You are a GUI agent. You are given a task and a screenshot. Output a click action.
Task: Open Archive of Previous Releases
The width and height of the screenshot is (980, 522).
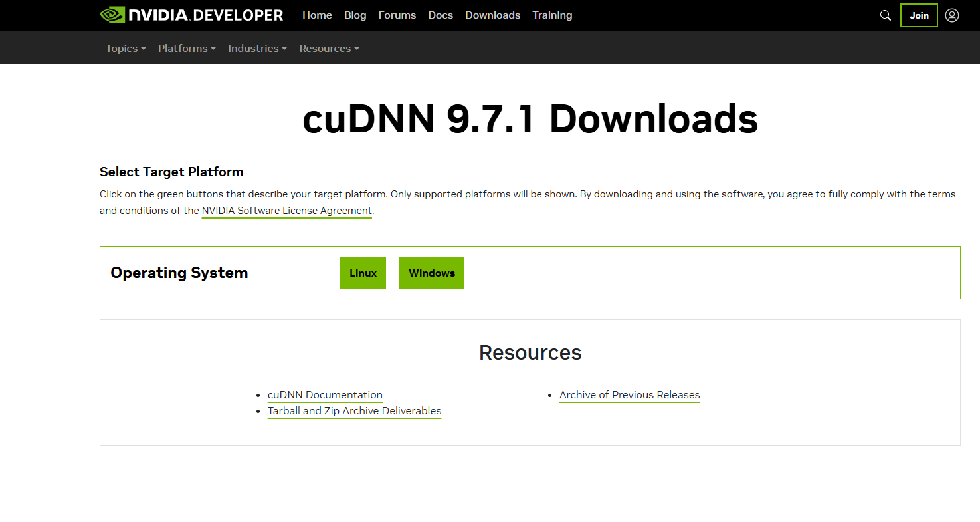click(x=629, y=395)
